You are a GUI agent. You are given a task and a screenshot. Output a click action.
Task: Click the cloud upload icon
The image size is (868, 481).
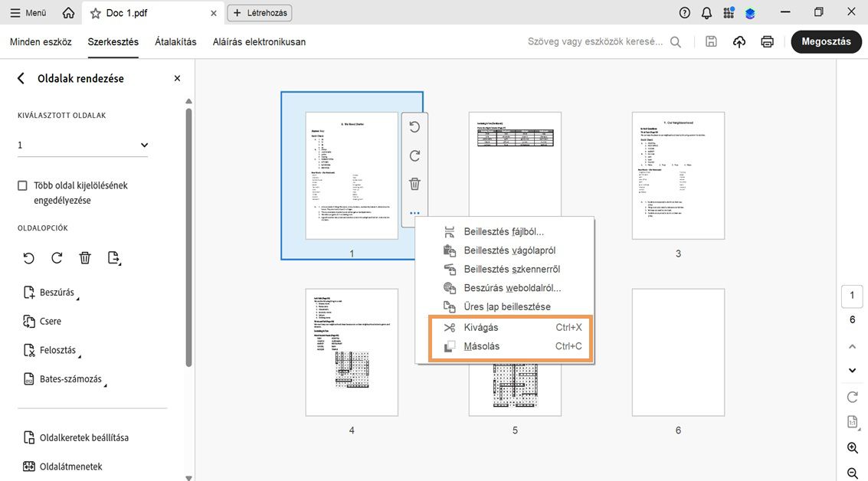pyautogui.click(x=739, y=41)
